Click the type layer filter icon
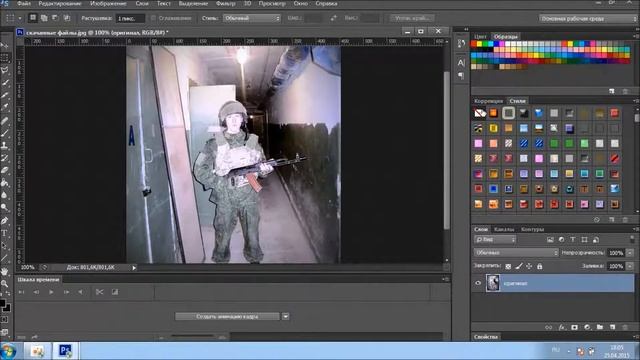 [573, 240]
